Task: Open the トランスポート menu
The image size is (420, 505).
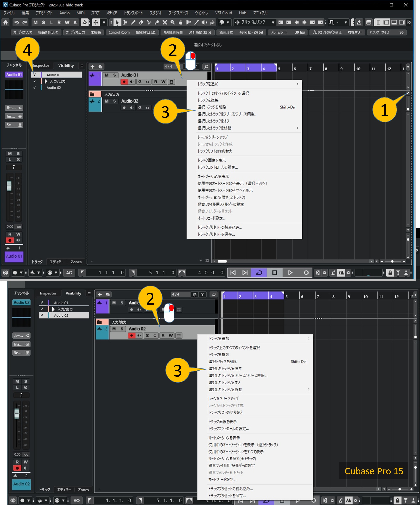Action: coord(133,13)
